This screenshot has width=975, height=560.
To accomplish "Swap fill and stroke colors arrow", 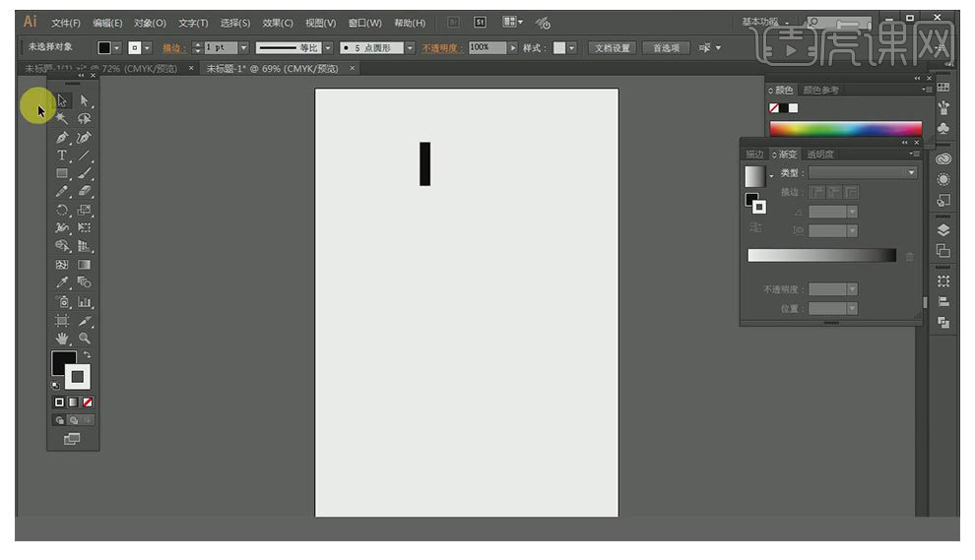I will [x=87, y=354].
